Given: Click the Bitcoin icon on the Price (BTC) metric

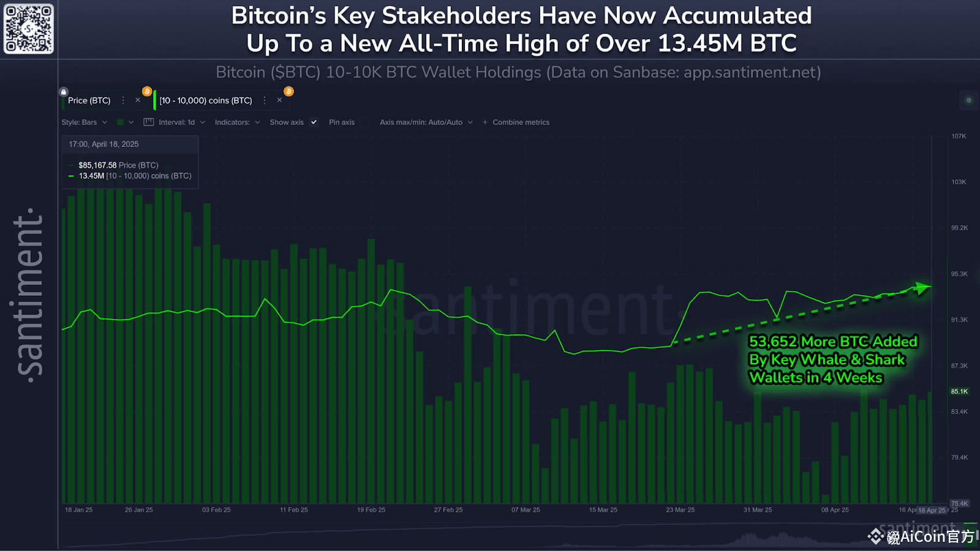Looking at the screenshot, I should tap(146, 91).
